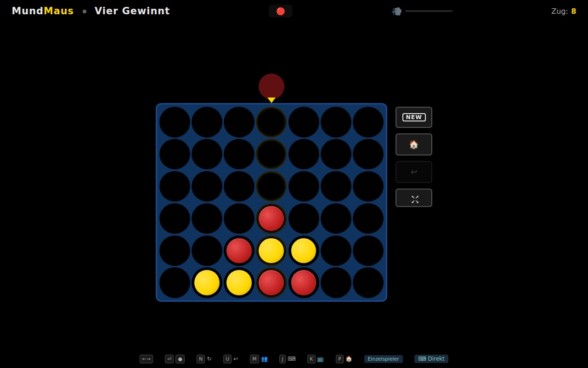
Task: Click the TV screen icon in footer
Action: 320,359
